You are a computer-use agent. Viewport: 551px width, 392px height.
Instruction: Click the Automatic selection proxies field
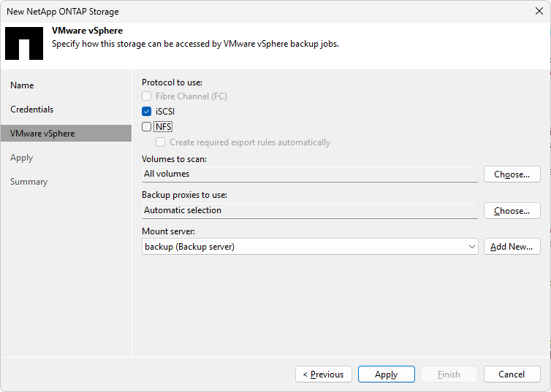pos(310,210)
